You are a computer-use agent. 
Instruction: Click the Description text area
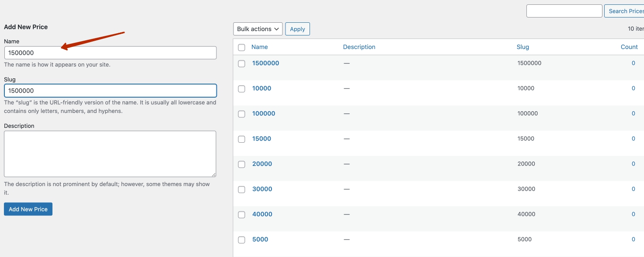click(110, 154)
